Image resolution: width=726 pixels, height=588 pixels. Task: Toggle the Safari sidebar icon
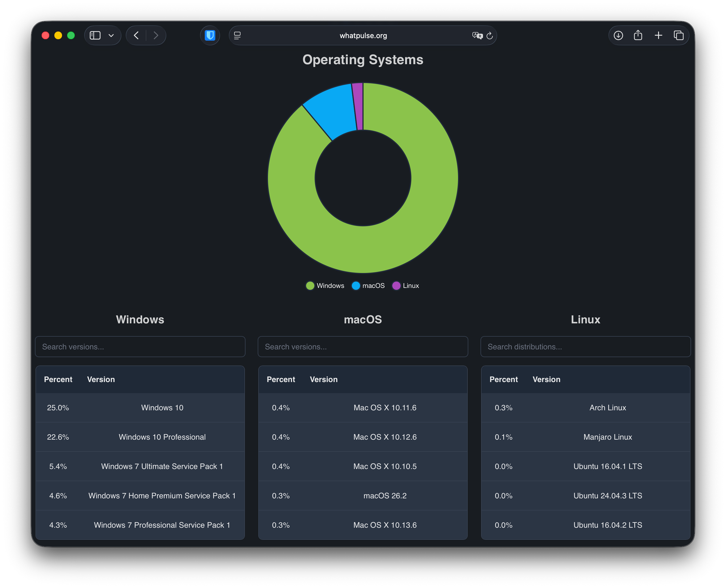(x=95, y=36)
